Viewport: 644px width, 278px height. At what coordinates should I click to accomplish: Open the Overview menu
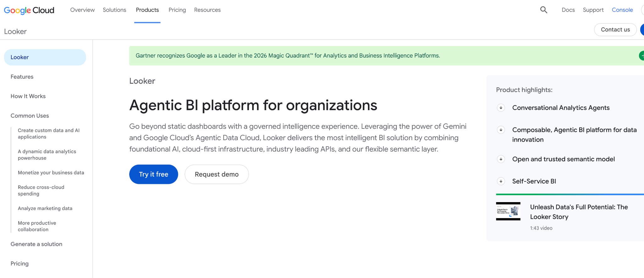pos(82,10)
